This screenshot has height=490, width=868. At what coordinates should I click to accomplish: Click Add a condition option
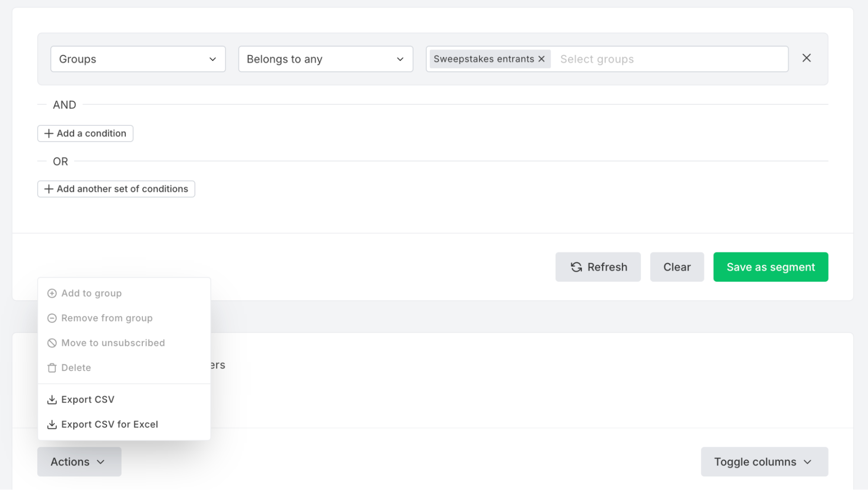85,133
